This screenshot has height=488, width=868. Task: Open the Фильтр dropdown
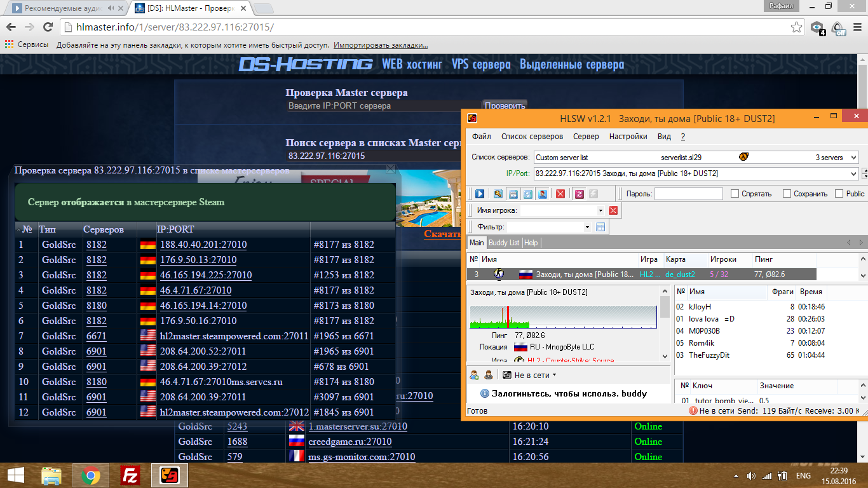point(588,227)
